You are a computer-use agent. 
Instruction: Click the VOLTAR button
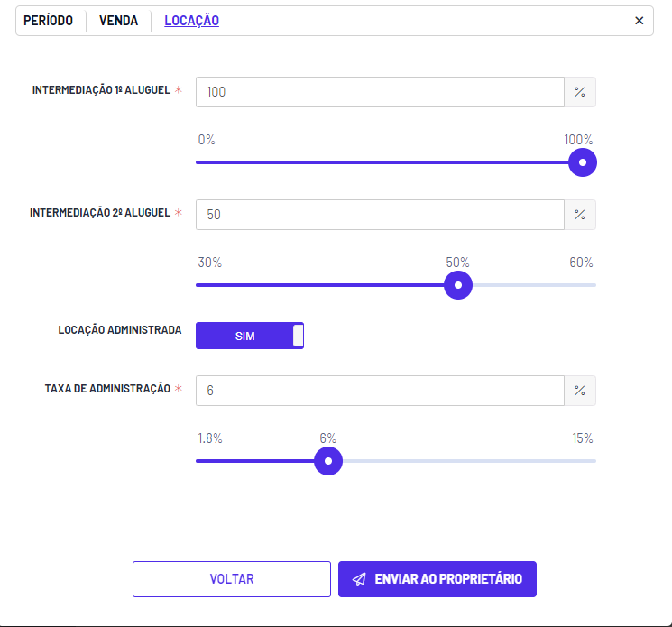[232, 579]
